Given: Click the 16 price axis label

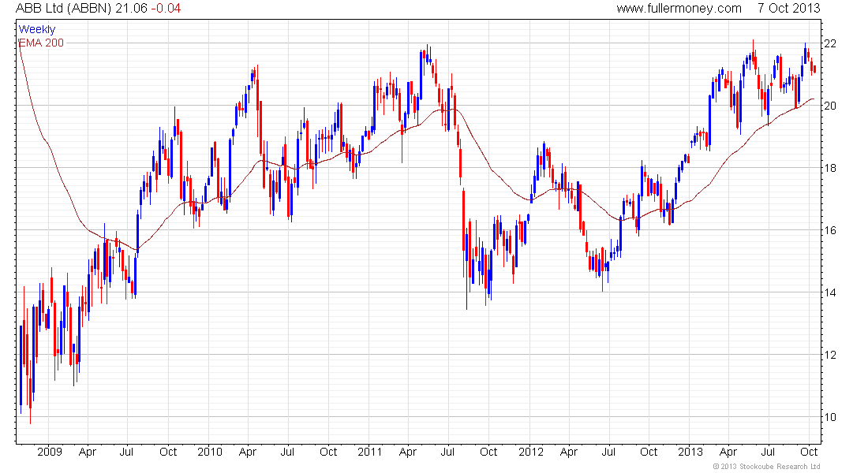Looking at the screenshot, I should click(x=830, y=230).
